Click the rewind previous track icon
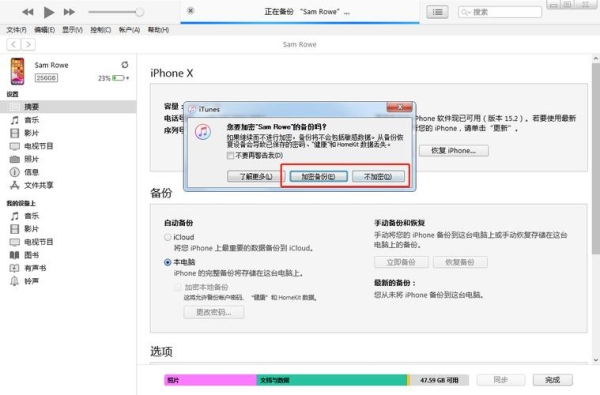The image size is (600, 395). coord(28,12)
